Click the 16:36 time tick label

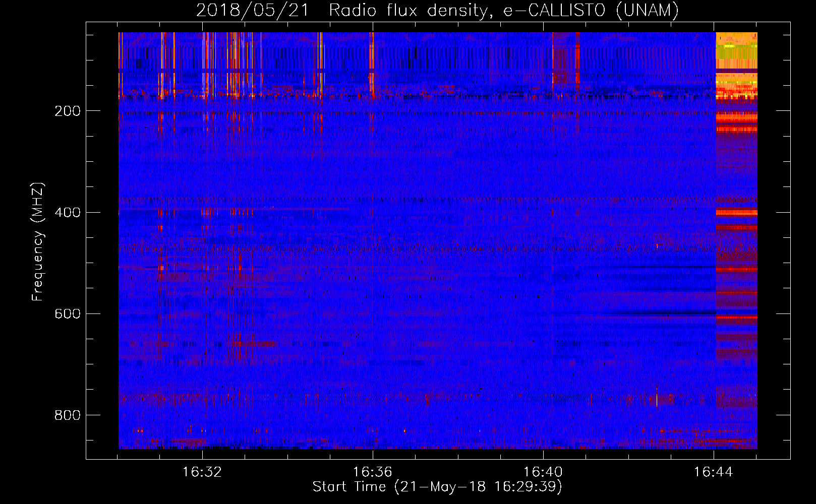click(x=373, y=472)
